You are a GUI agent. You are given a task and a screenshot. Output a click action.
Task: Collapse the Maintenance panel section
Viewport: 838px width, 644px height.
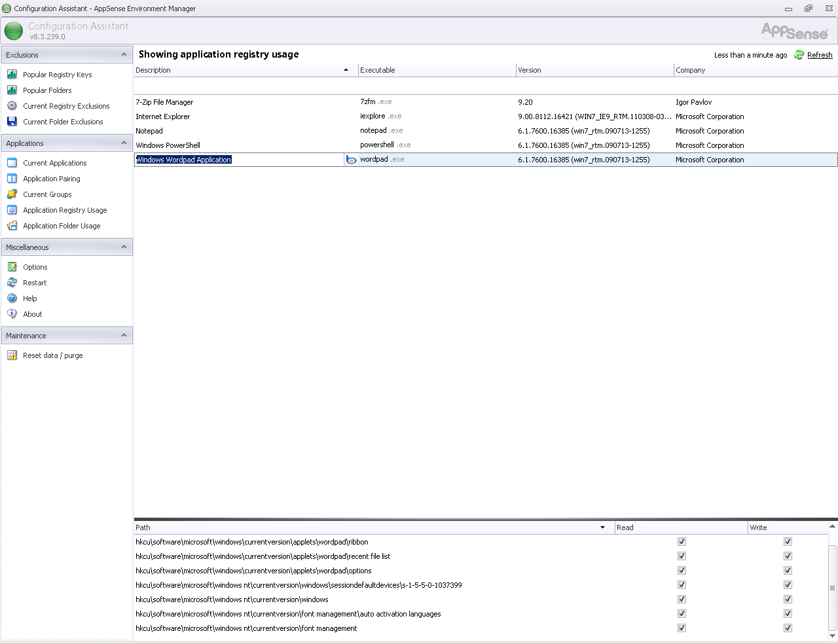pyautogui.click(x=124, y=335)
